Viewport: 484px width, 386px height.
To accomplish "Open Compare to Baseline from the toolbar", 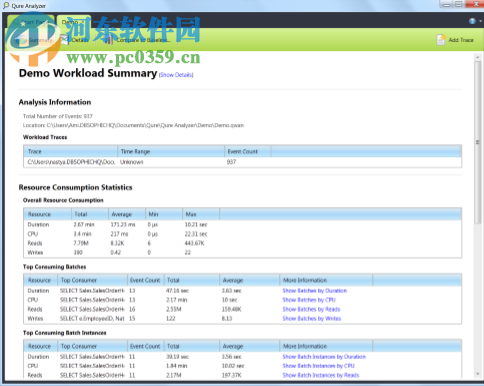I will pos(137,40).
